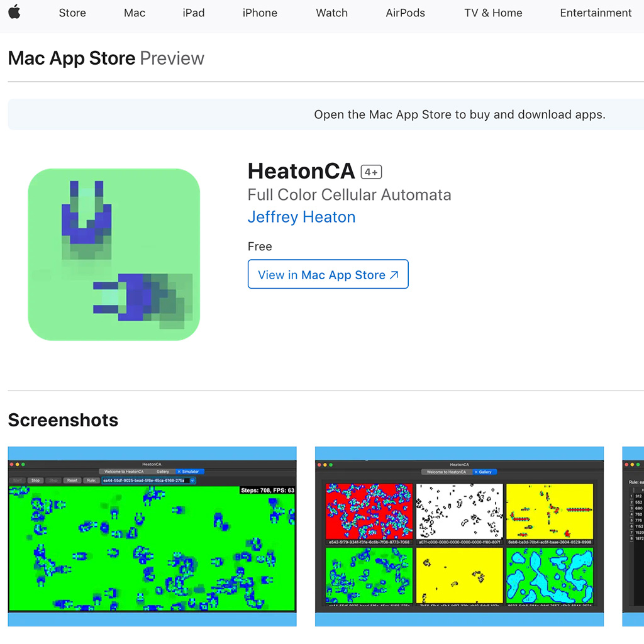Open TV & Home navigation item
Viewport: 644px width, 644px height.
tap(493, 13)
